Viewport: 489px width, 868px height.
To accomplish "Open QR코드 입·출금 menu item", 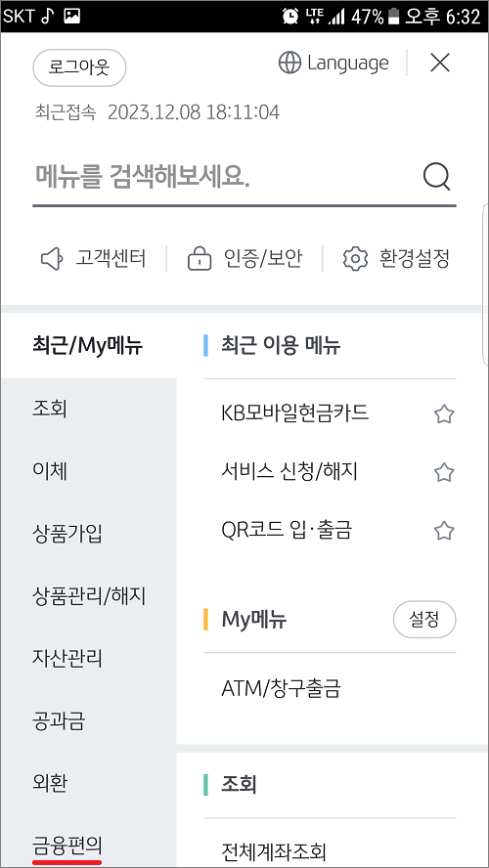I will (x=287, y=531).
